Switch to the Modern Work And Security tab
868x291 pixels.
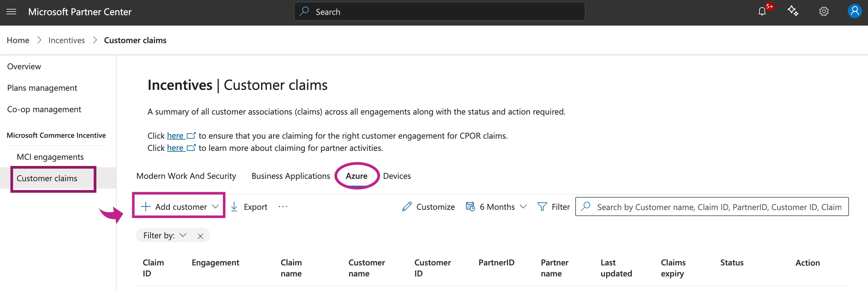[186, 176]
